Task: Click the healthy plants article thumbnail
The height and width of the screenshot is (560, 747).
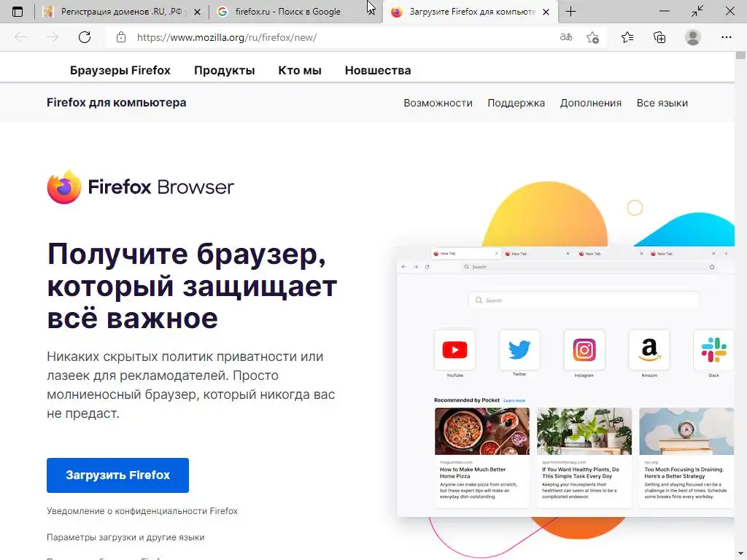Action: 584,431
